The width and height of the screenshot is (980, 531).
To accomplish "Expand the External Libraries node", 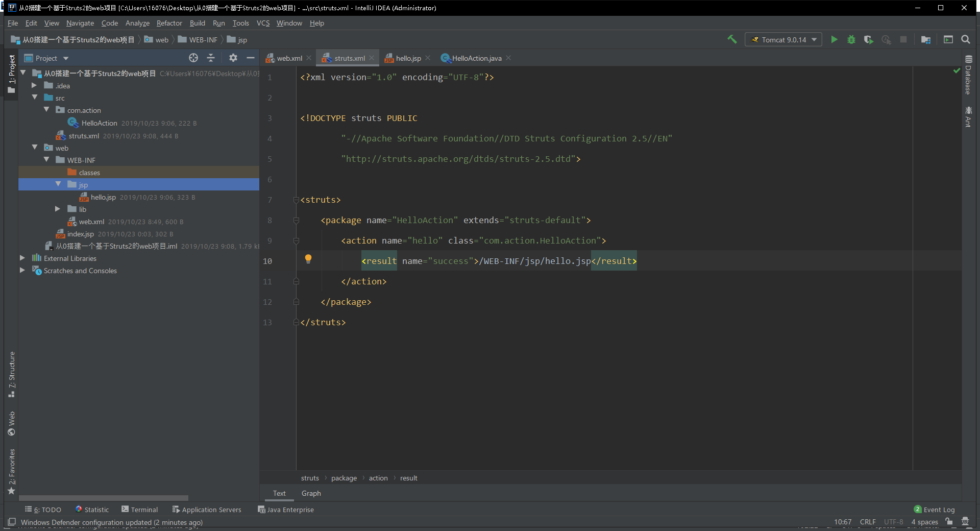I will [x=22, y=258].
